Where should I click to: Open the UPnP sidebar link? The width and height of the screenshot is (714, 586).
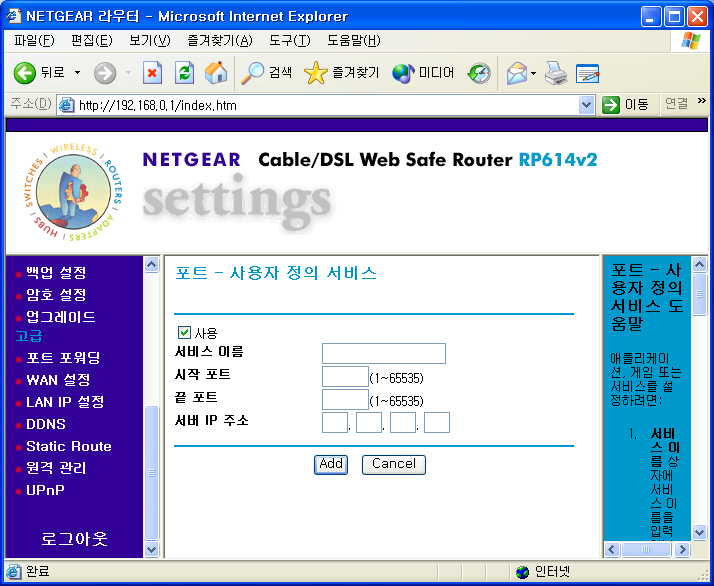pyautogui.click(x=45, y=490)
